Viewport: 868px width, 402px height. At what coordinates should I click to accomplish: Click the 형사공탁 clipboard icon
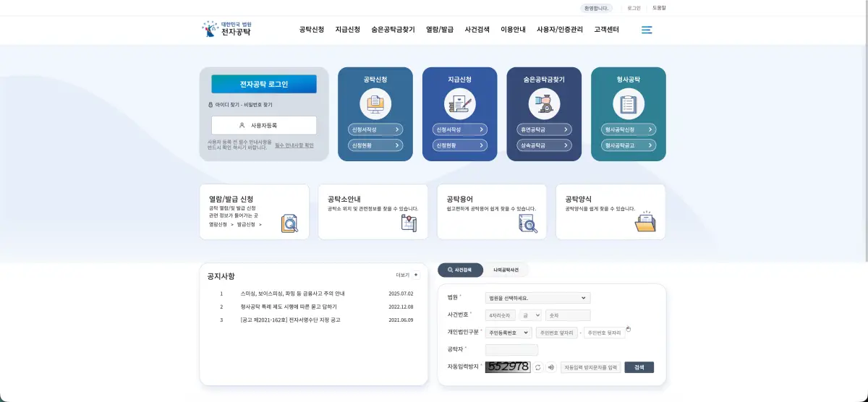[629, 104]
